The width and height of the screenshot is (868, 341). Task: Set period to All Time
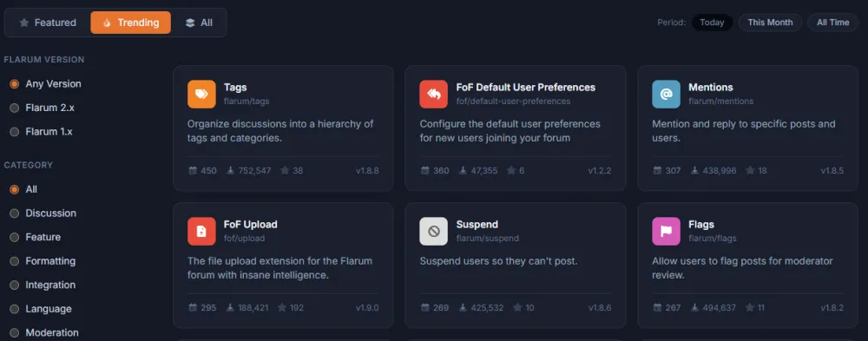[832, 23]
